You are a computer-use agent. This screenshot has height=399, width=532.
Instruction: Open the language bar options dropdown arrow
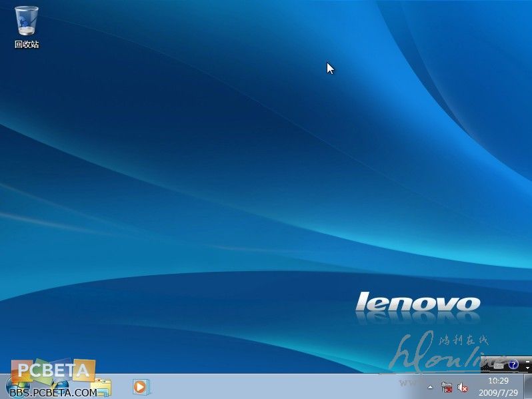click(x=527, y=368)
